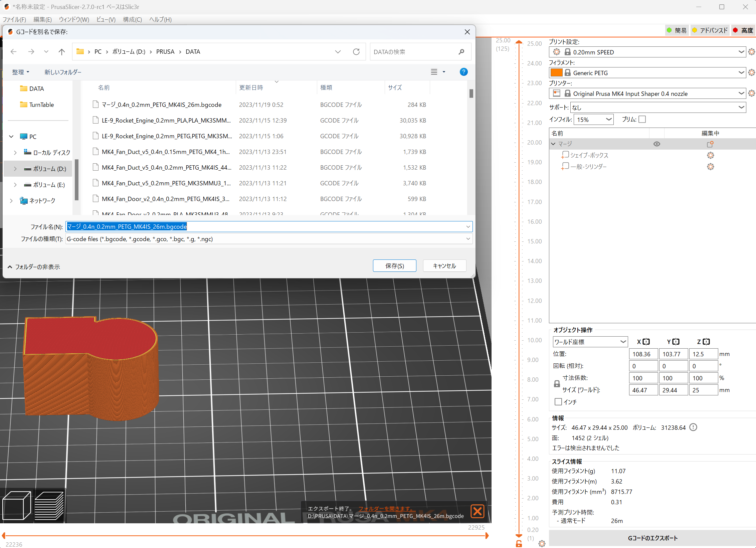
Task: Open the view layout options icon
Action: [x=434, y=72]
